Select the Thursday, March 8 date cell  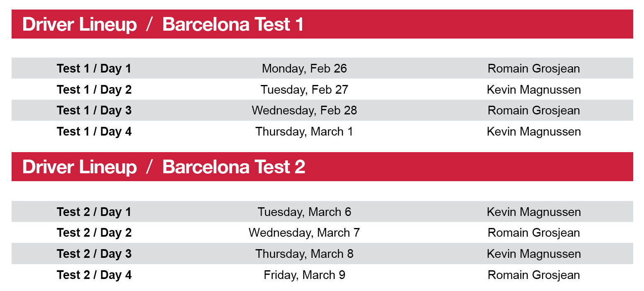304,254
